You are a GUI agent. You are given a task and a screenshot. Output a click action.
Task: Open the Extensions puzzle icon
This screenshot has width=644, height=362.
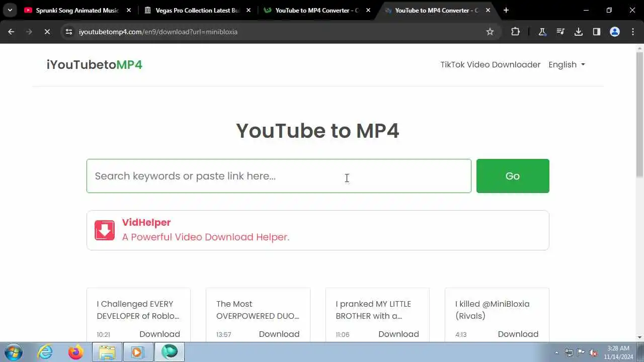click(x=515, y=32)
